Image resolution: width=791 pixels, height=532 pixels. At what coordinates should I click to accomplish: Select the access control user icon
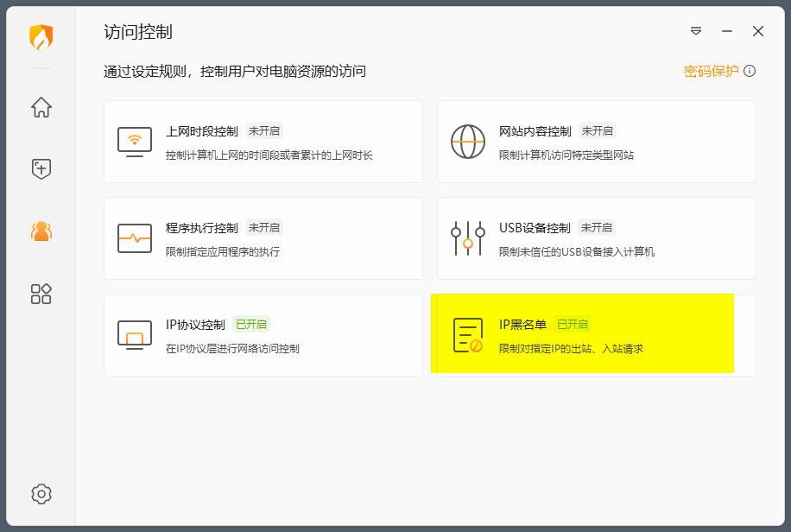[41, 231]
